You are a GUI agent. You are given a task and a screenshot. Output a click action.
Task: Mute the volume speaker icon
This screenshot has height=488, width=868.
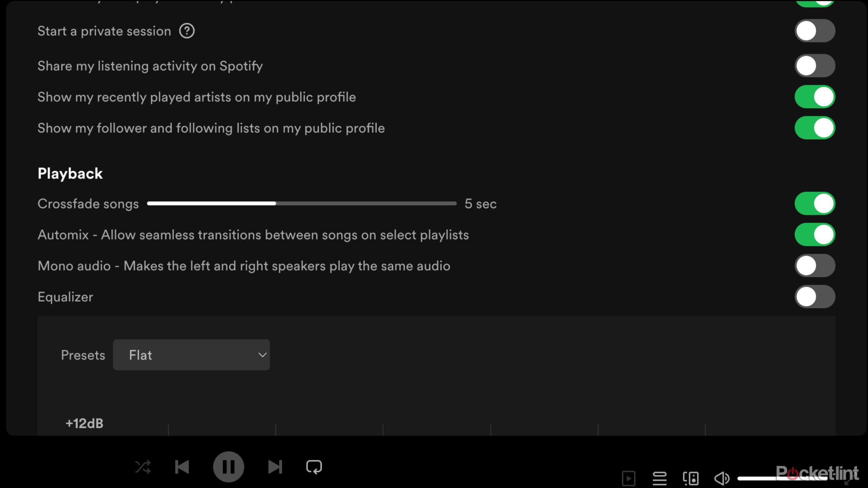click(722, 479)
